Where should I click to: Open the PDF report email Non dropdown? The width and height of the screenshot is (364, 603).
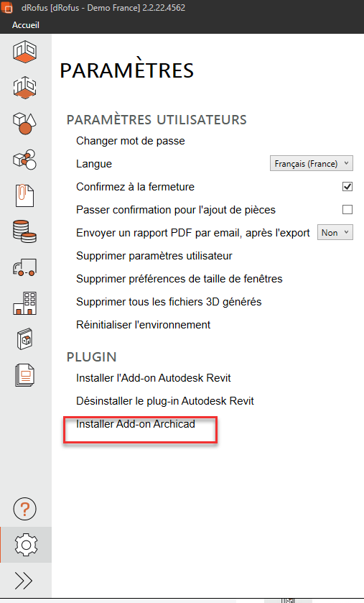click(x=335, y=233)
